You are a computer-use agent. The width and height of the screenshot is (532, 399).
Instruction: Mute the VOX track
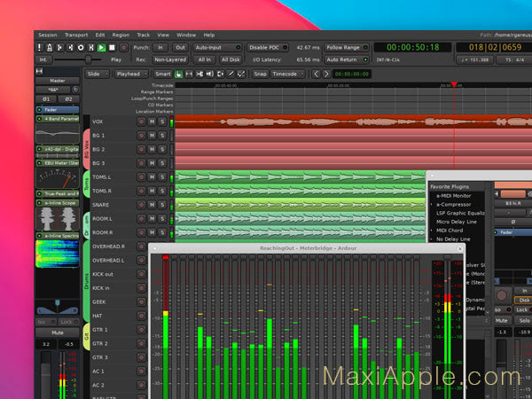pos(152,121)
